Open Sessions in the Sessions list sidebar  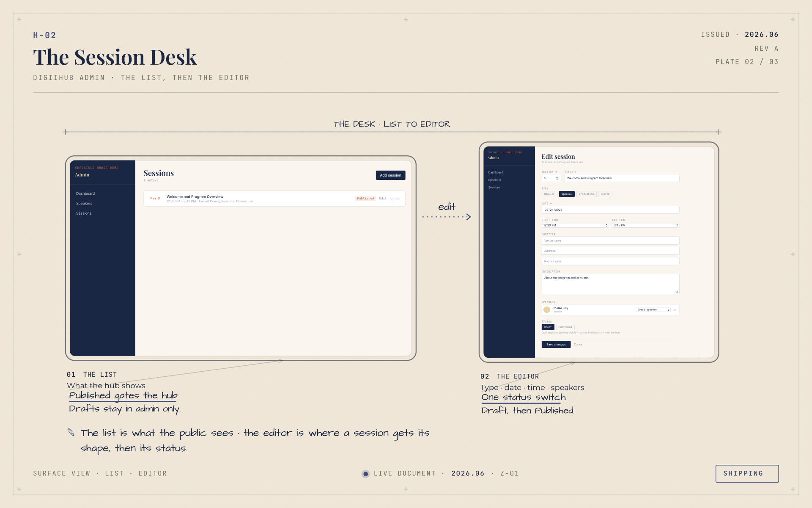point(84,213)
